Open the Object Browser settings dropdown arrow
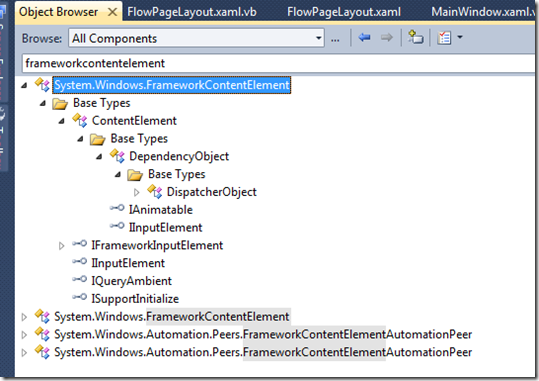The height and width of the screenshot is (381, 539). 460,37
